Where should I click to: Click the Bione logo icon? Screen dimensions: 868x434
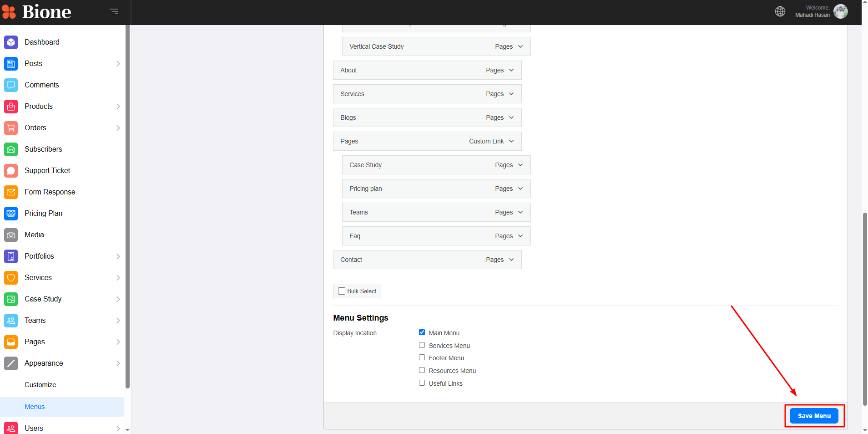pos(9,12)
